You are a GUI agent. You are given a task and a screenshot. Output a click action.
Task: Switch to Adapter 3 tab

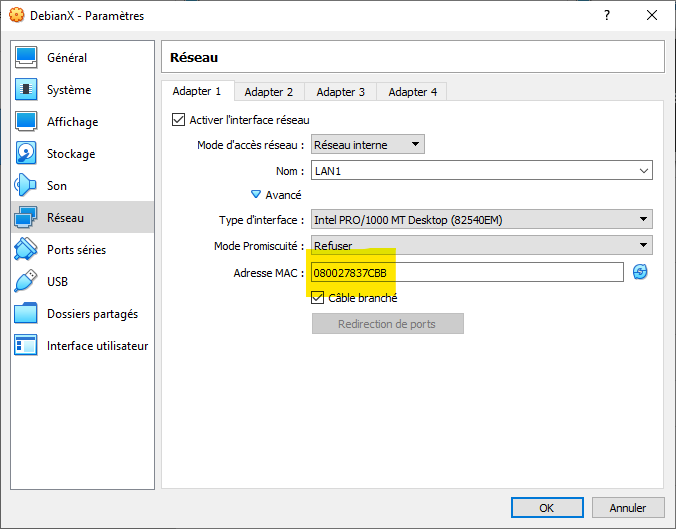[341, 92]
